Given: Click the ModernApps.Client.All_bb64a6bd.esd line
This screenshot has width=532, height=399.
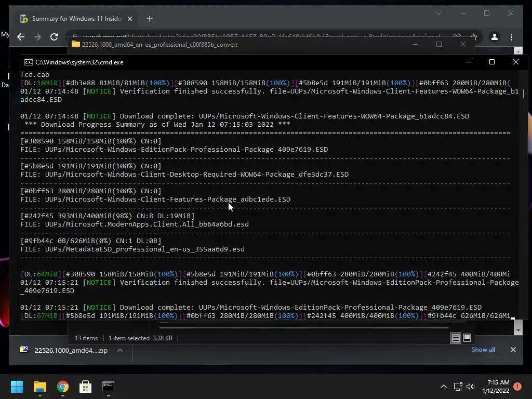Looking at the screenshot, I should click(x=135, y=224).
